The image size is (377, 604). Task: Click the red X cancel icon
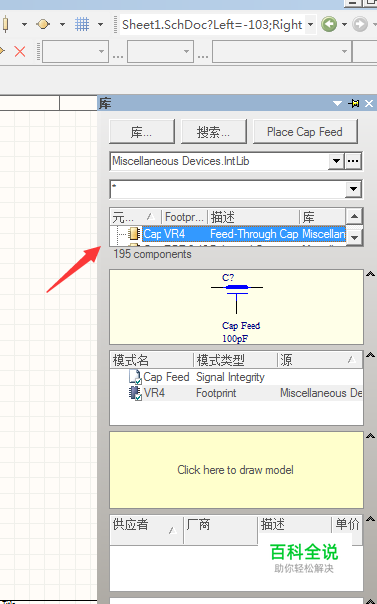pyautogui.click(x=20, y=51)
